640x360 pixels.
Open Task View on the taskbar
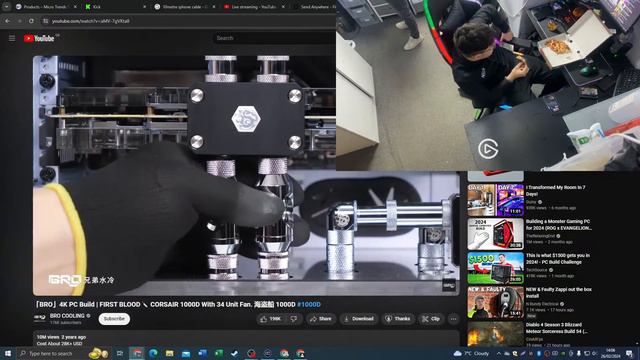tap(120, 353)
